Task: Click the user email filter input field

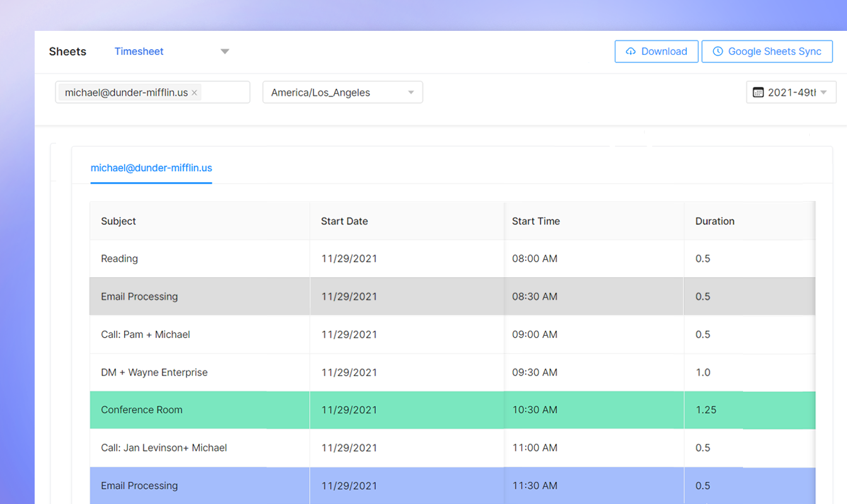Action: pyautogui.click(x=153, y=92)
